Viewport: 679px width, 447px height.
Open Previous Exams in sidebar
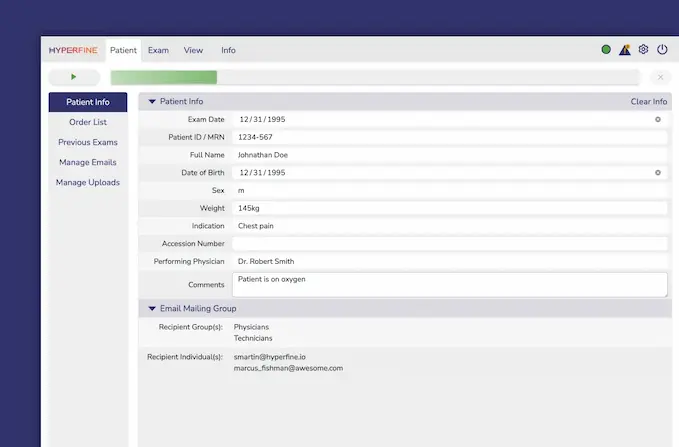coord(88,142)
